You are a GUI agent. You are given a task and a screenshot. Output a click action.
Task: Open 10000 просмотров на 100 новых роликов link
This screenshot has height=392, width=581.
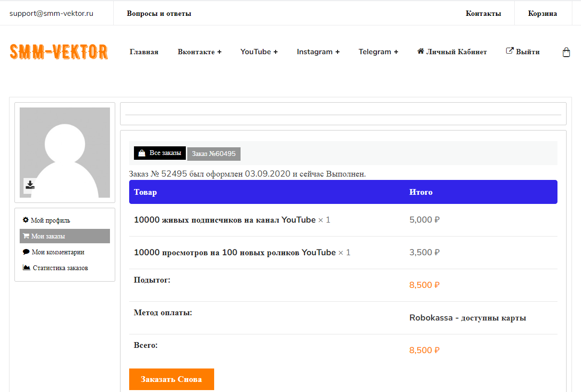coord(235,252)
